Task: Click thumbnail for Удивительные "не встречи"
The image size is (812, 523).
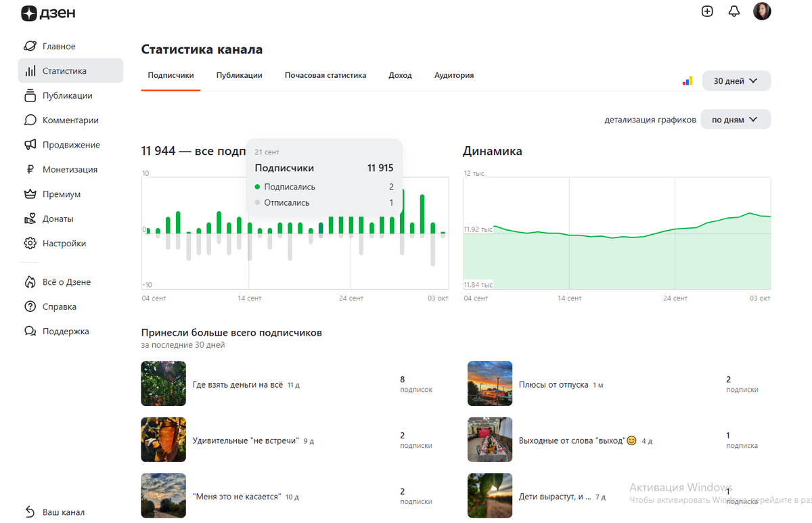Action: [163, 440]
